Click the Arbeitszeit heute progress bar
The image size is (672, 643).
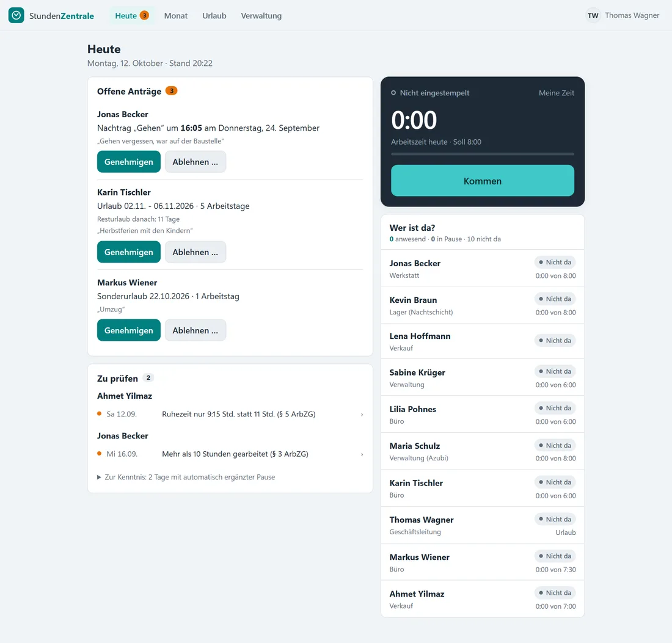click(482, 154)
